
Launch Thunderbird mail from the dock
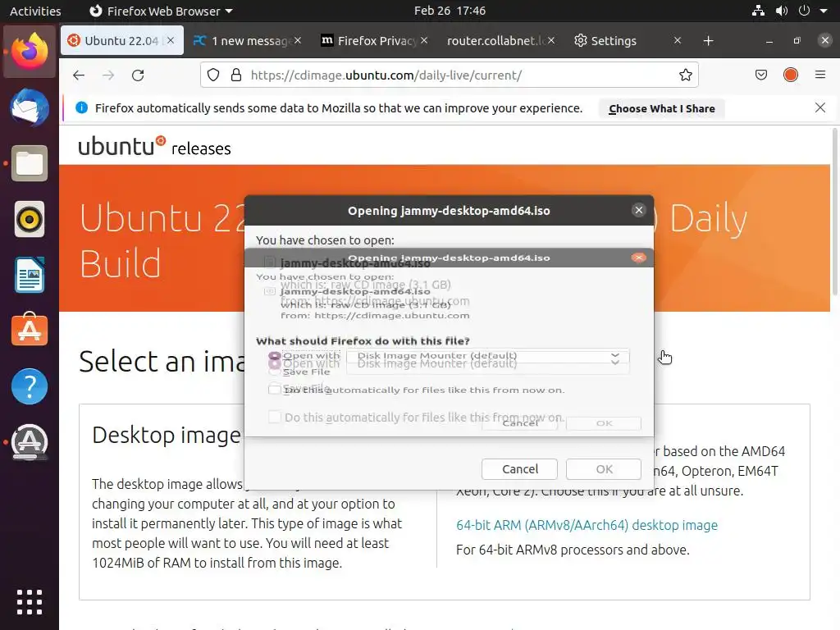[x=30, y=107]
